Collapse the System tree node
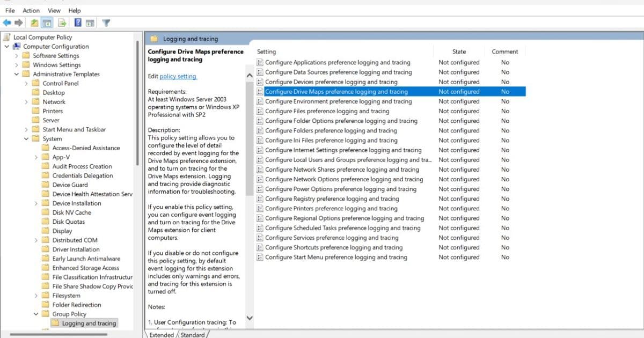Image resolution: width=644 pixels, height=338 pixels. (26, 138)
